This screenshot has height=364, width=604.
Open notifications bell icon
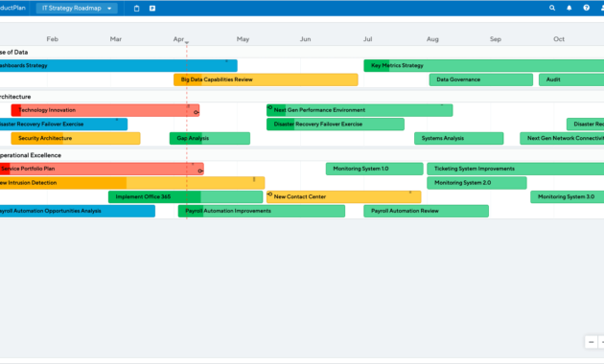click(x=569, y=8)
